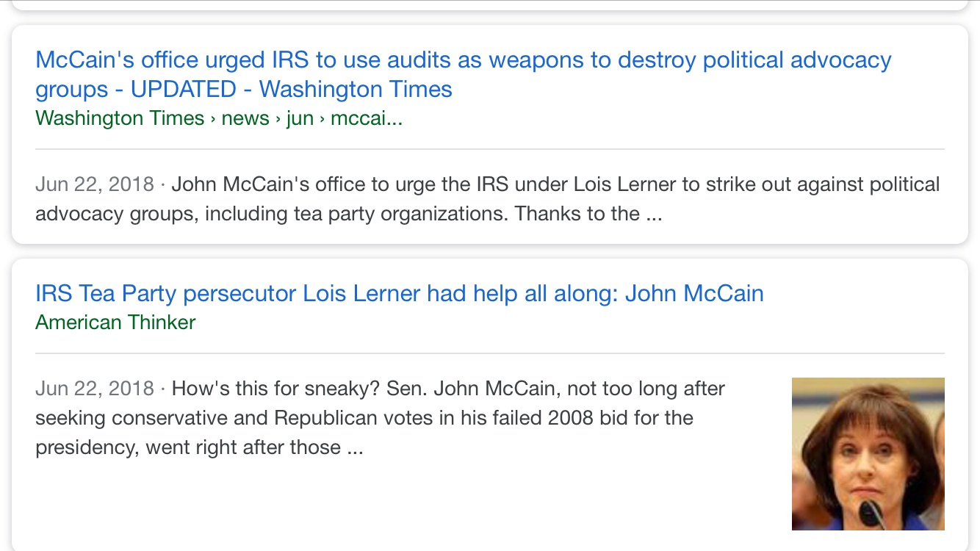
Task: Open the "McCain's office urged IRS" headline link
Action: 464,74
